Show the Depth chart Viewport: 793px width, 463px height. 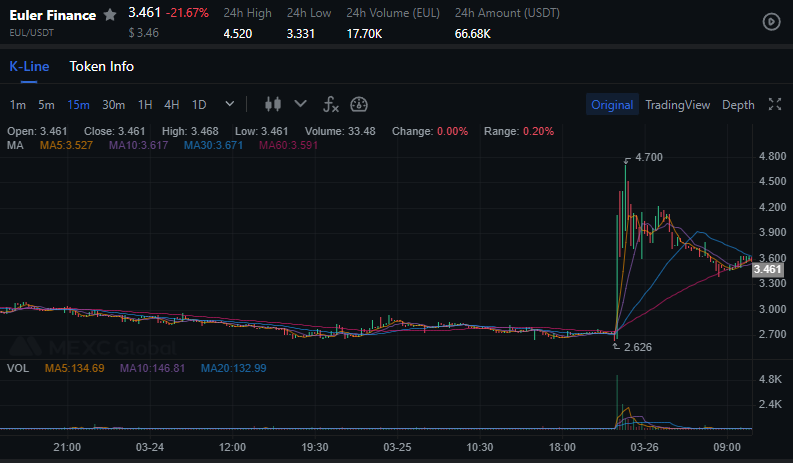tap(738, 105)
